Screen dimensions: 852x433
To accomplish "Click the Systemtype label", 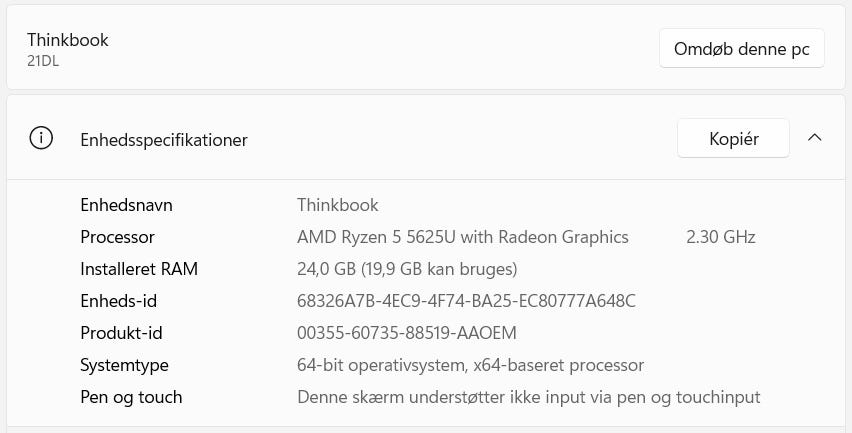I will pos(124,365).
